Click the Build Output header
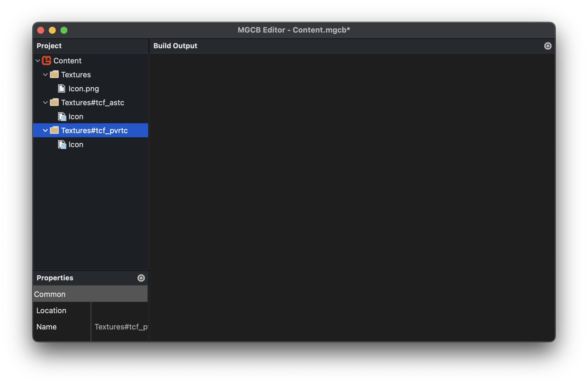Screen dimensions: 588x385 click(x=175, y=46)
